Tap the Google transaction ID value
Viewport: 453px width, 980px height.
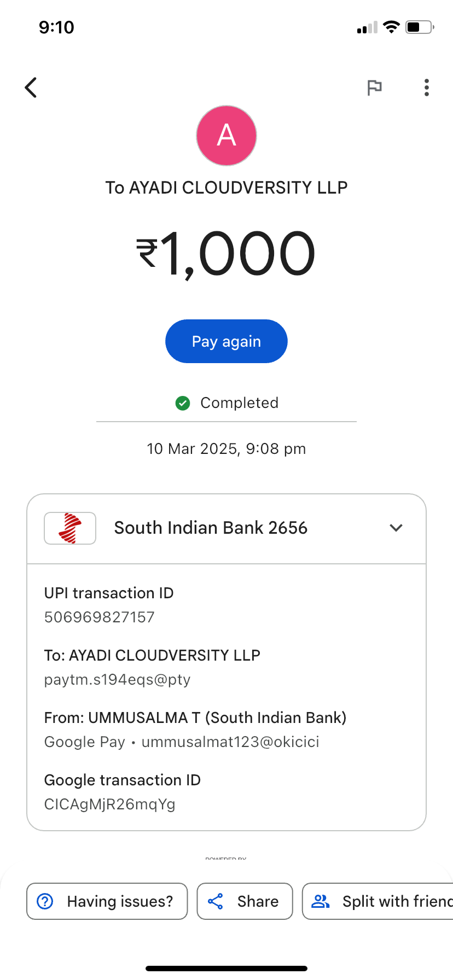pos(110,804)
